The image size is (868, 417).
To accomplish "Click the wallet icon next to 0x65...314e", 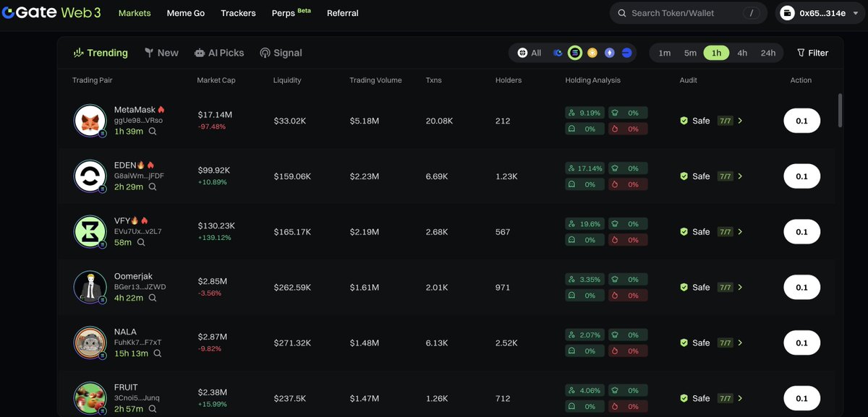I will [788, 13].
